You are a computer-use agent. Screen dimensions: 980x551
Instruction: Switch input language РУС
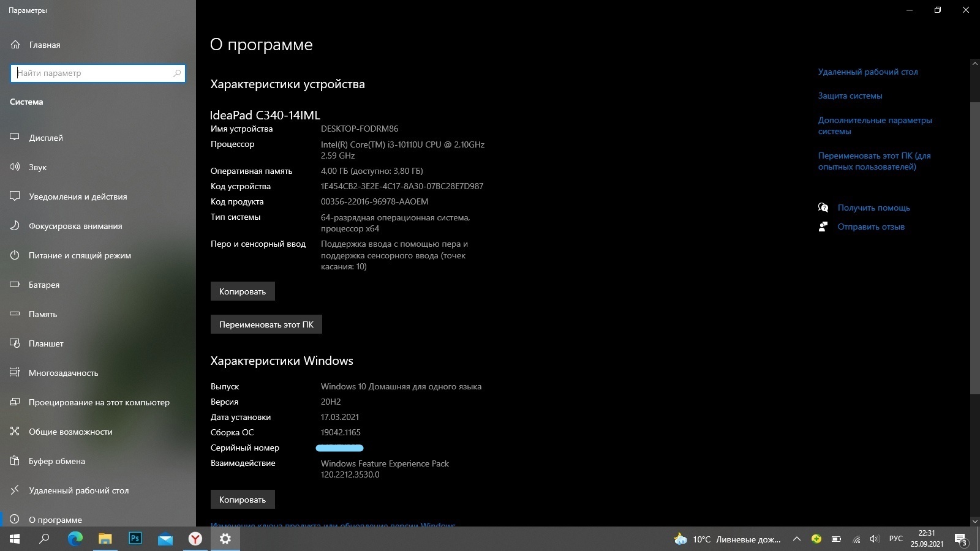click(896, 539)
